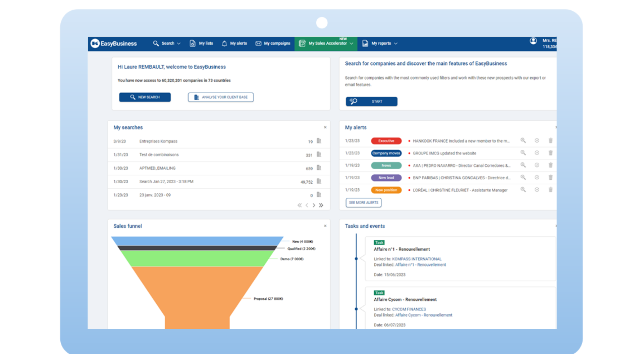Close the My searches panel
Viewport: 644px width, 362px height.
(325, 127)
